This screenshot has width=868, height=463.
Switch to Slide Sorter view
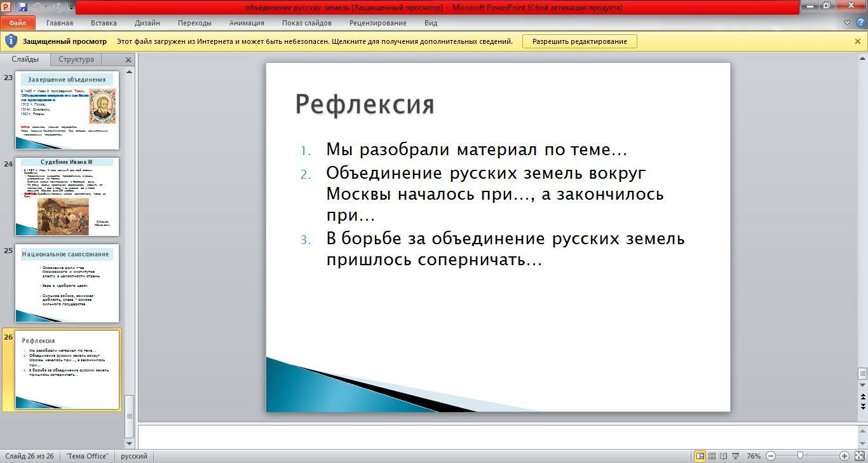(712, 456)
